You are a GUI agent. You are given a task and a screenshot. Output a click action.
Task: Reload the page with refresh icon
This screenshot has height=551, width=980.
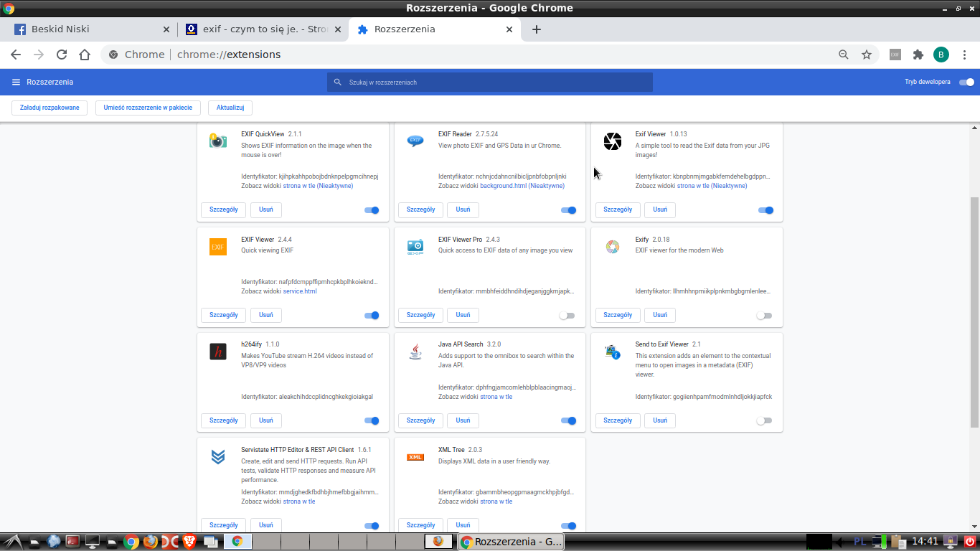[x=62, y=55]
